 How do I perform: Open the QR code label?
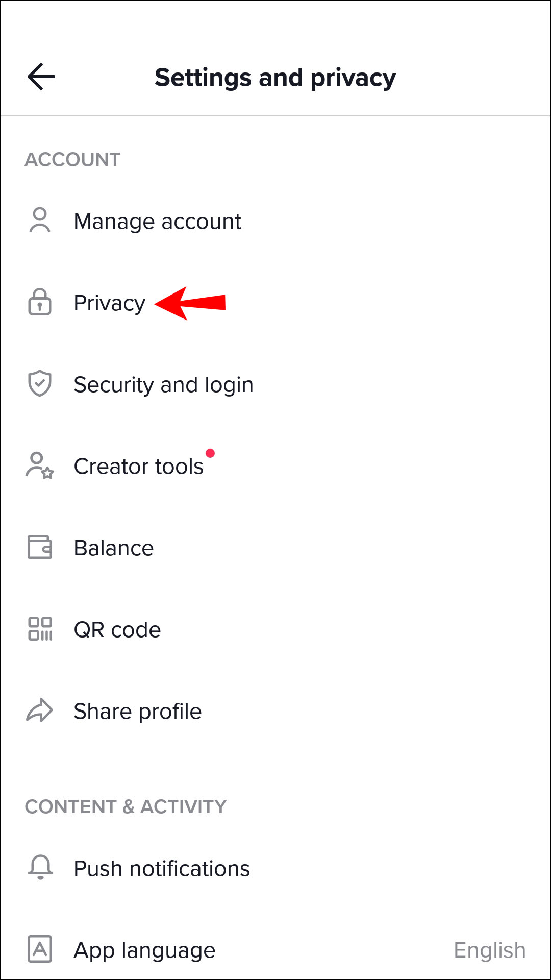pos(117,630)
